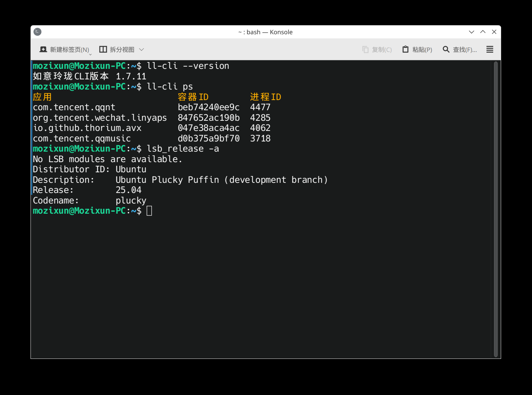
Task: Maximize the Konsole window
Action: [x=483, y=32]
